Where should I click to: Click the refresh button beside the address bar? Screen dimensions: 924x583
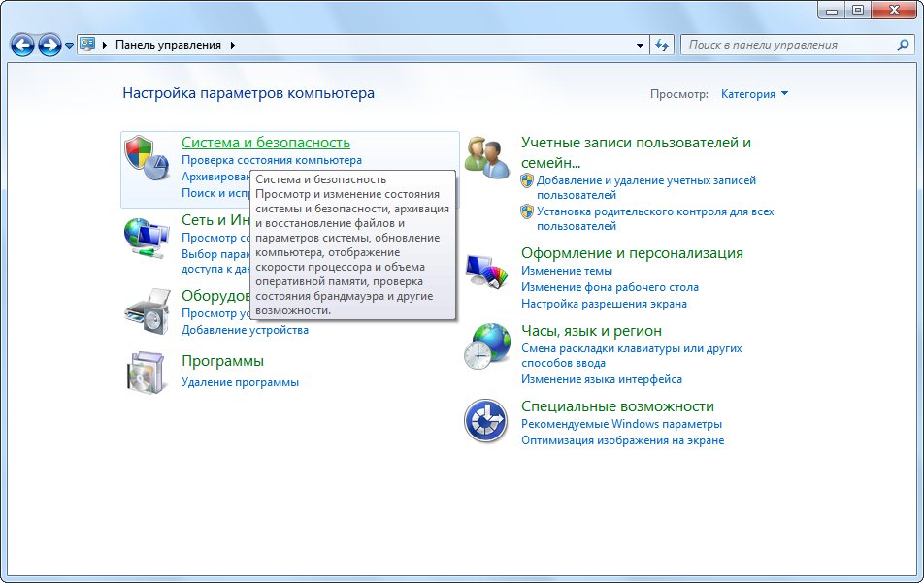tap(663, 45)
